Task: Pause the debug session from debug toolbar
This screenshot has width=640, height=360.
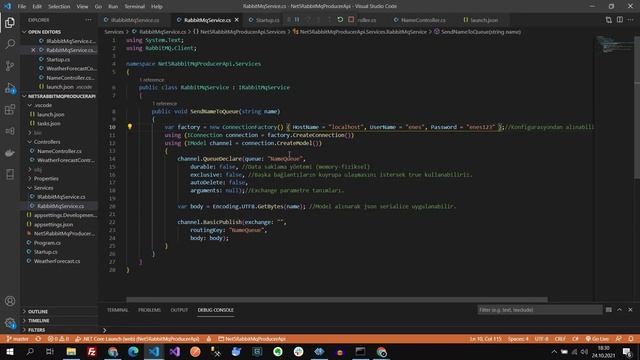Action: (x=297, y=20)
